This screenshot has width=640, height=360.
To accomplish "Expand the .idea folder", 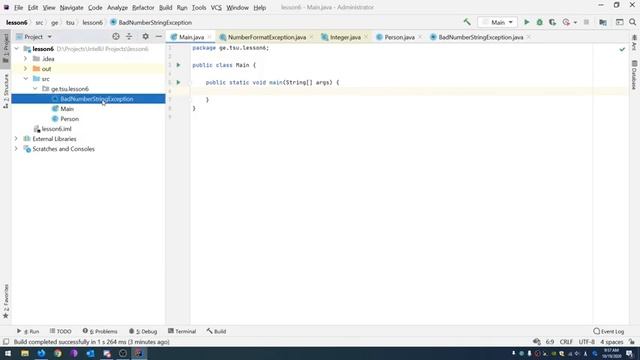I will coord(26,59).
